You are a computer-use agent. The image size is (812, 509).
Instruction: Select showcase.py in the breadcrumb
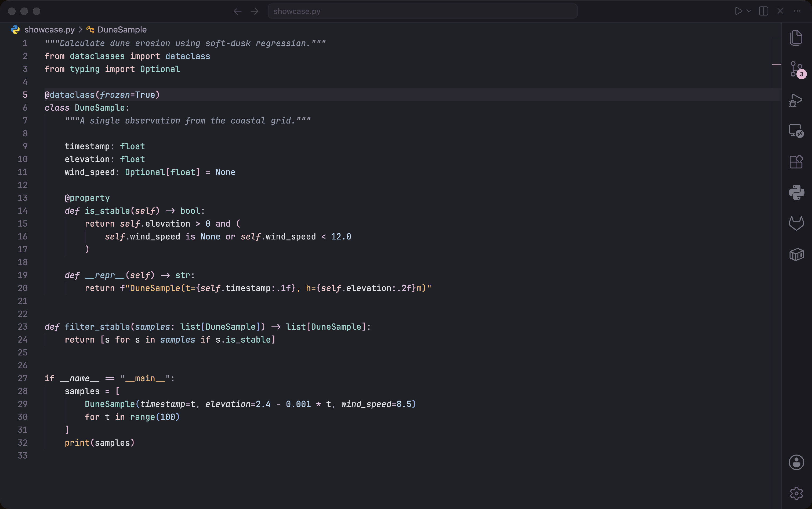coord(49,30)
